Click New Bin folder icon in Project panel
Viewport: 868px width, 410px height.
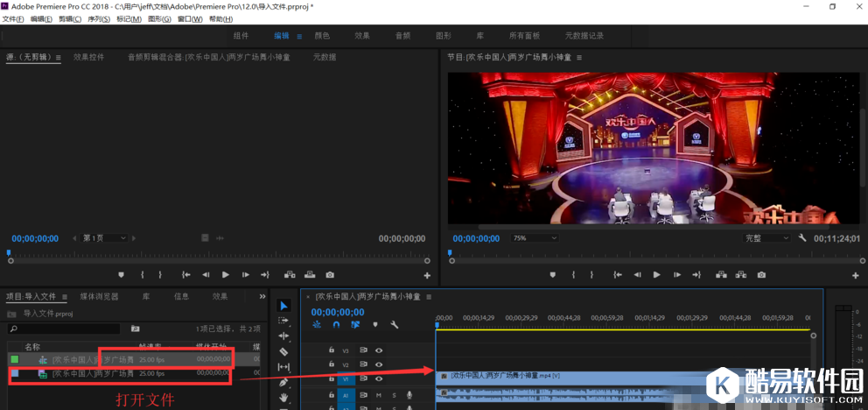point(136,329)
